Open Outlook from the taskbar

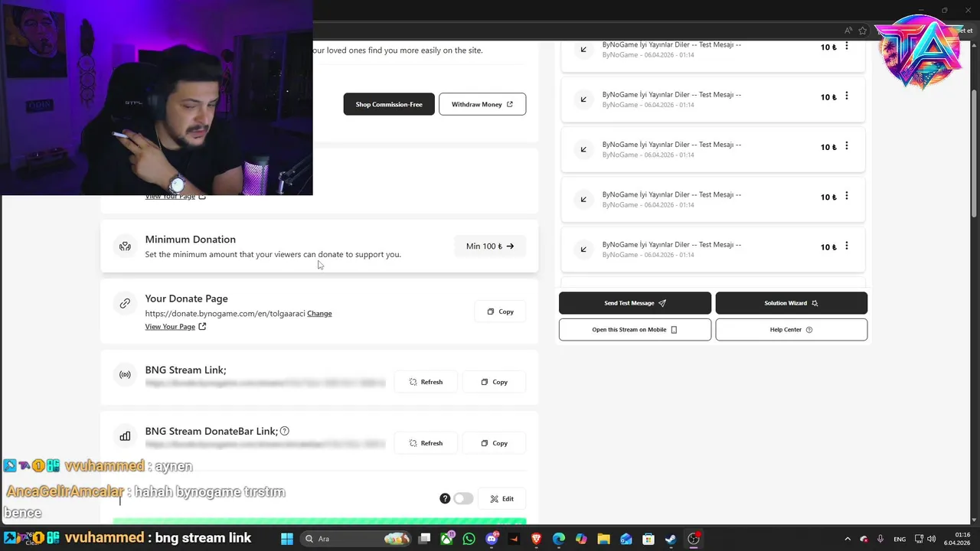(626, 539)
